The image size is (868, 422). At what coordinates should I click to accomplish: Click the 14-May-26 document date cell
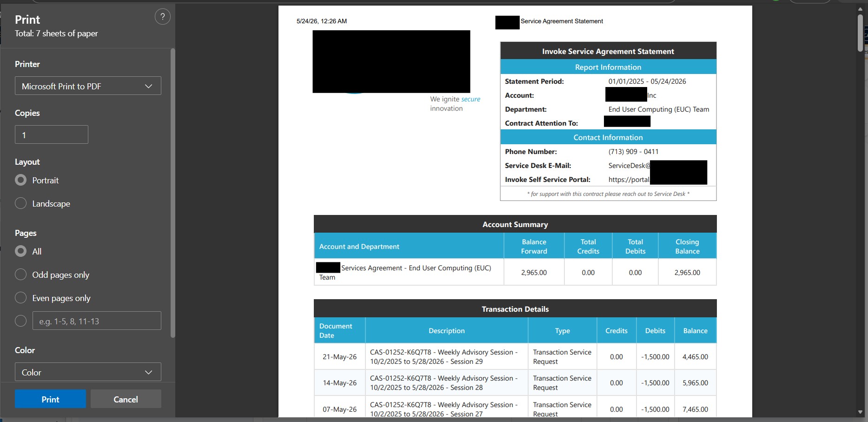pos(339,383)
